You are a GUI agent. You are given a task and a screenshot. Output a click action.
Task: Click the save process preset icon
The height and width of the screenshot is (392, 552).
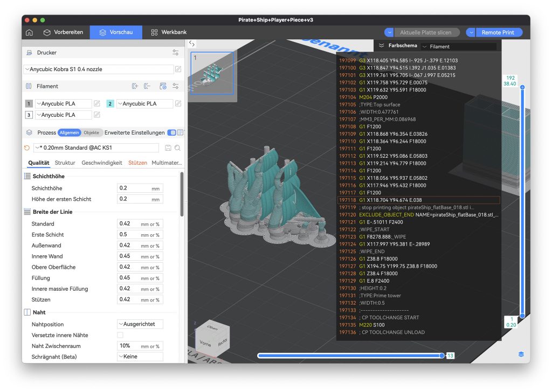pos(168,148)
